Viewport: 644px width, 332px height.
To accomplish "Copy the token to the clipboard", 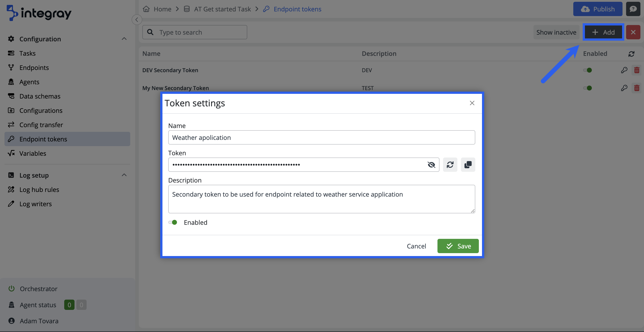I will click(x=468, y=165).
